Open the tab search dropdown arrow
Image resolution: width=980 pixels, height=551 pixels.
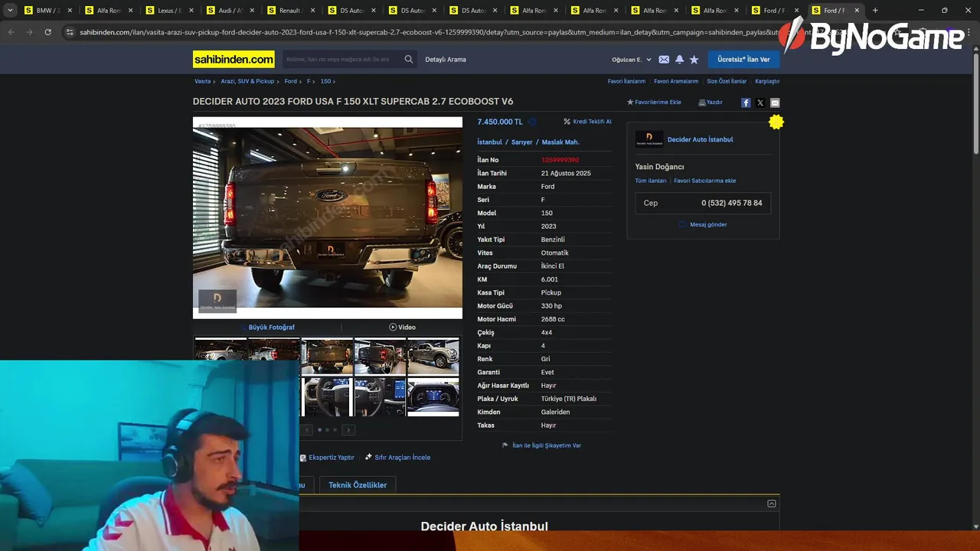[10, 11]
